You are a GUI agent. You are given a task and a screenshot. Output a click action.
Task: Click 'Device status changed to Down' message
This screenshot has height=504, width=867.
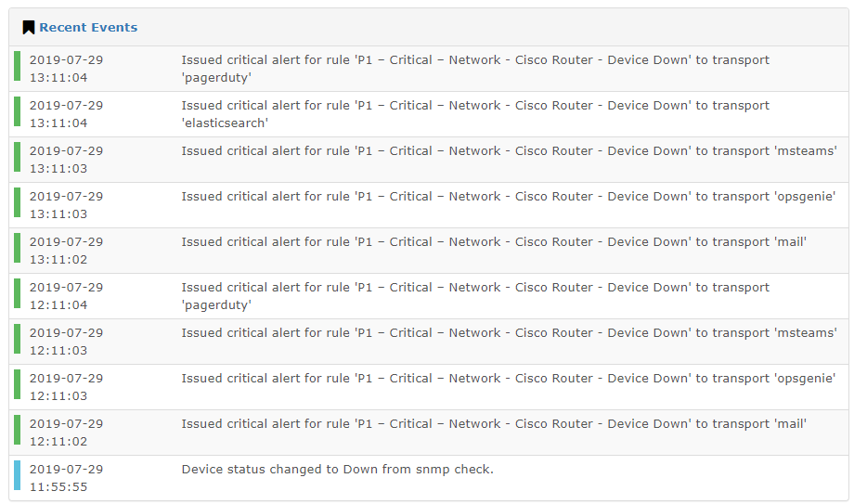(x=337, y=469)
